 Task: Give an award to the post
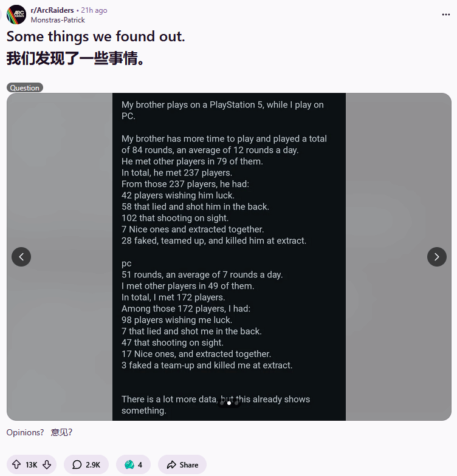[x=133, y=464]
